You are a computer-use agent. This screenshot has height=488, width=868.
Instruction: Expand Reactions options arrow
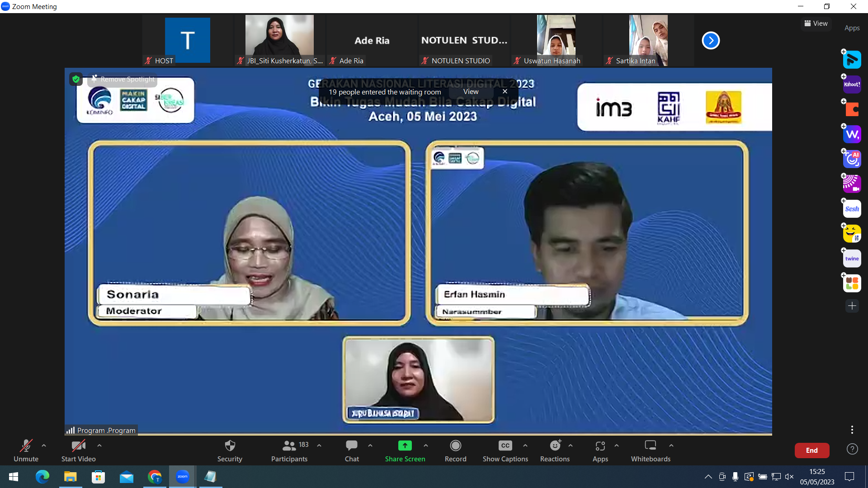pos(571,446)
